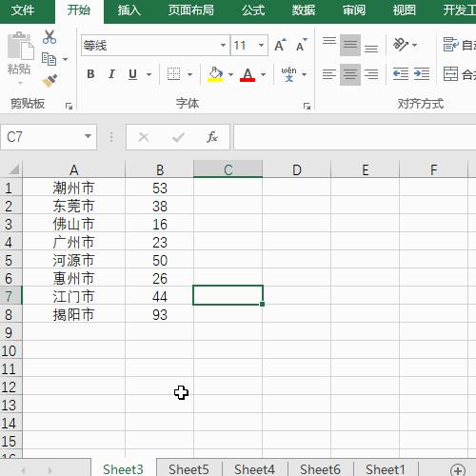The width and height of the screenshot is (476, 476).
Task: Open the 文件 menu
Action: click(23, 10)
